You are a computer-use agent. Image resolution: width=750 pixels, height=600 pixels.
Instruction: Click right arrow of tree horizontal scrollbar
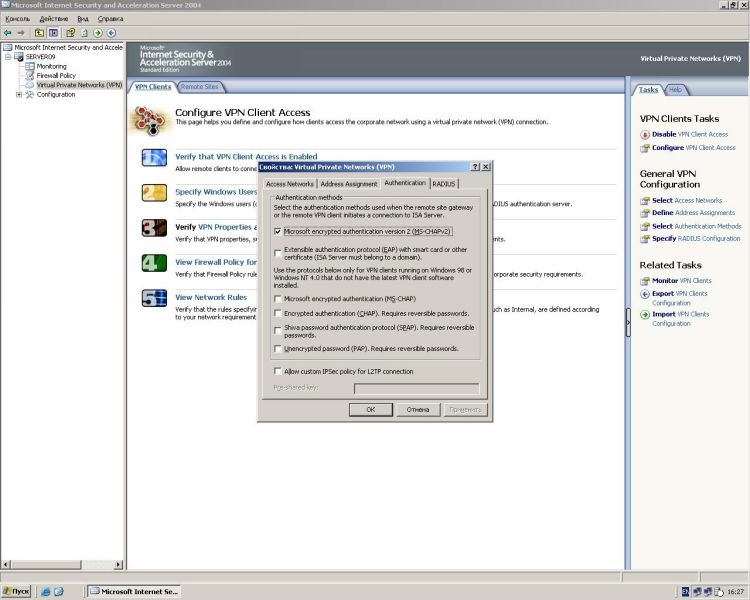coord(118,565)
